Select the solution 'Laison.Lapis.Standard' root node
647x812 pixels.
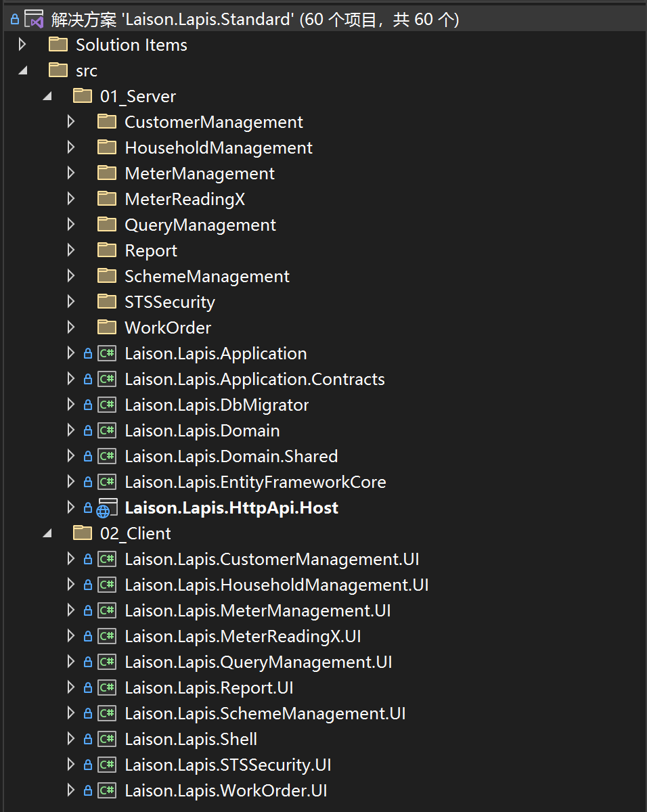(255, 19)
